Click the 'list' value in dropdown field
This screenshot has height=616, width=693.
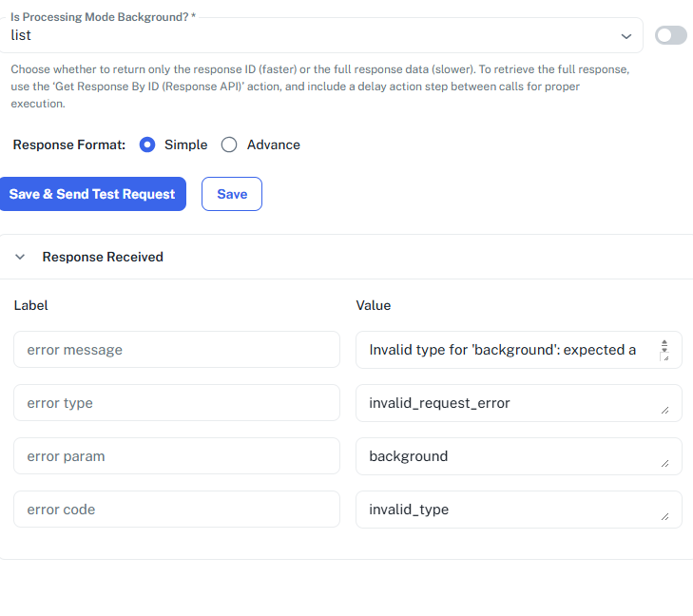pos(21,35)
